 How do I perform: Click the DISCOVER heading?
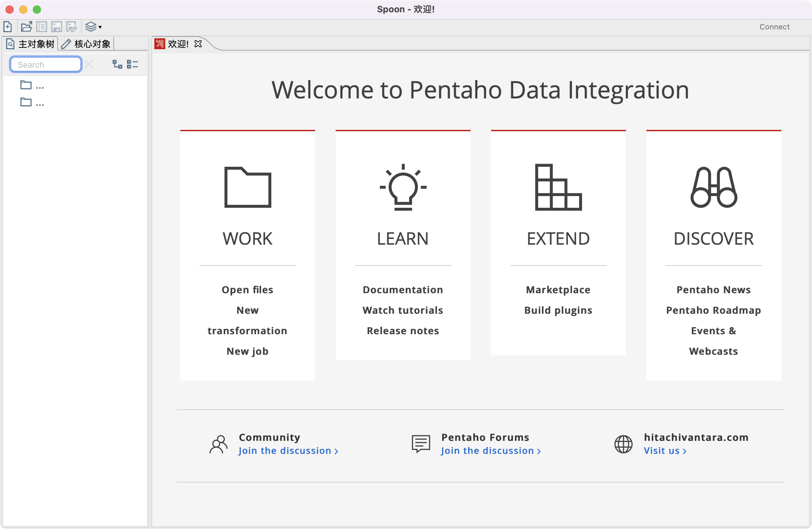[x=714, y=239]
